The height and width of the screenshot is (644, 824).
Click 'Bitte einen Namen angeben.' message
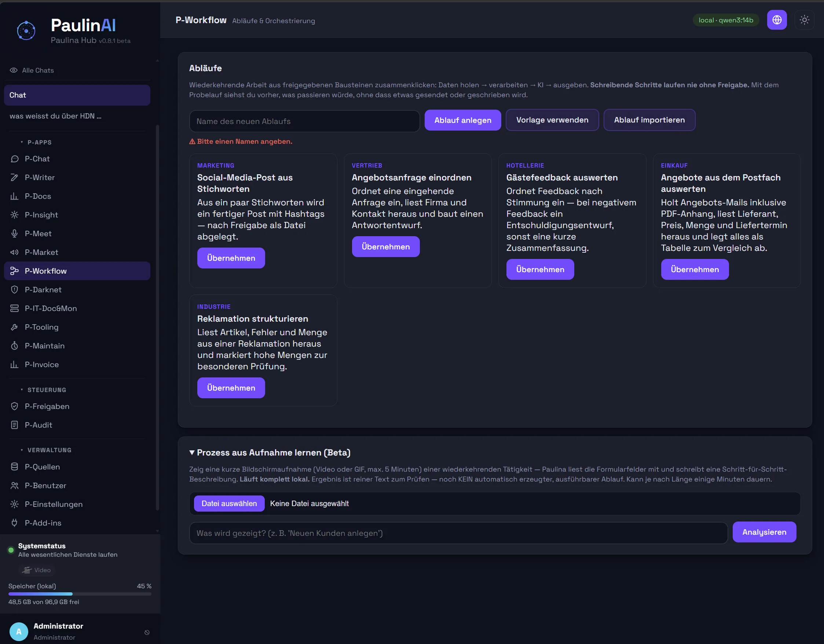click(x=245, y=142)
